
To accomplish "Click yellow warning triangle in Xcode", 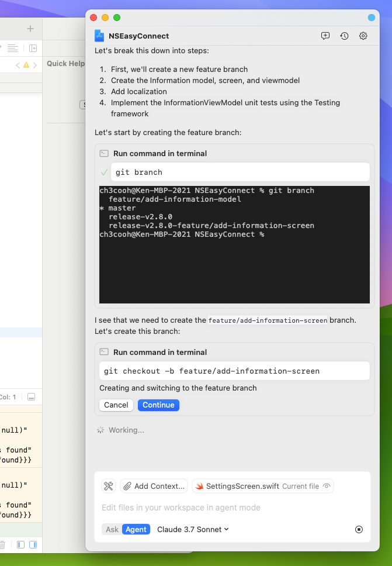I will pyautogui.click(x=26, y=65).
